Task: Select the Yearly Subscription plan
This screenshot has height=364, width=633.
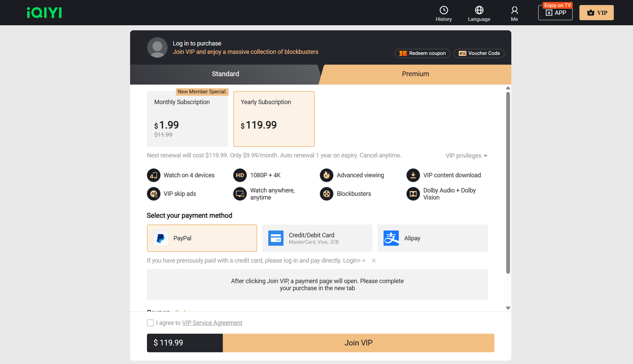Action: [x=274, y=119]
